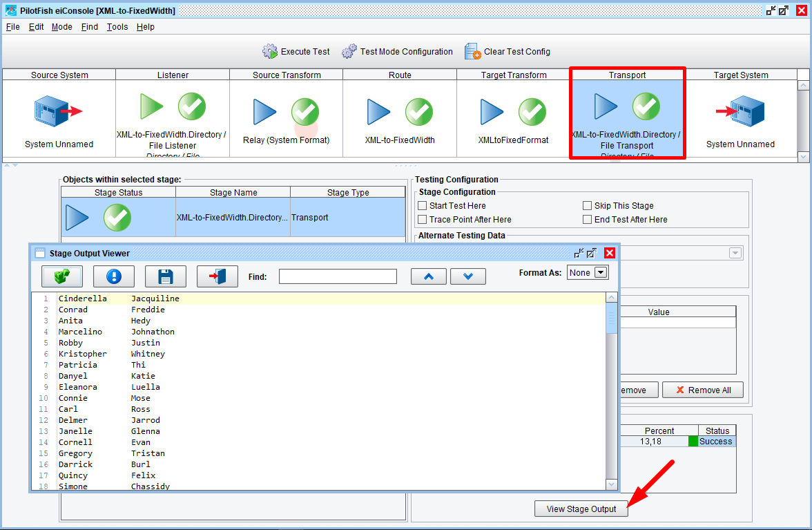Click the Stage Type column header
812x530 pixels.
[348, 192]
